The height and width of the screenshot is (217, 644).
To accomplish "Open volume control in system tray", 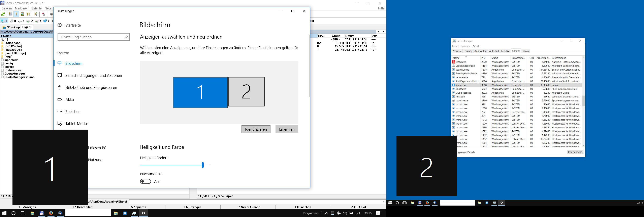I will coord(345,213).
